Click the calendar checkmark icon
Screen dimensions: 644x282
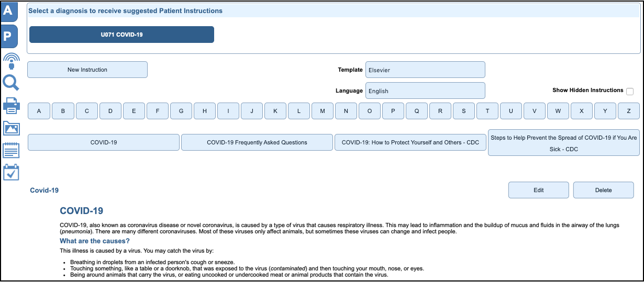[11, 172]
